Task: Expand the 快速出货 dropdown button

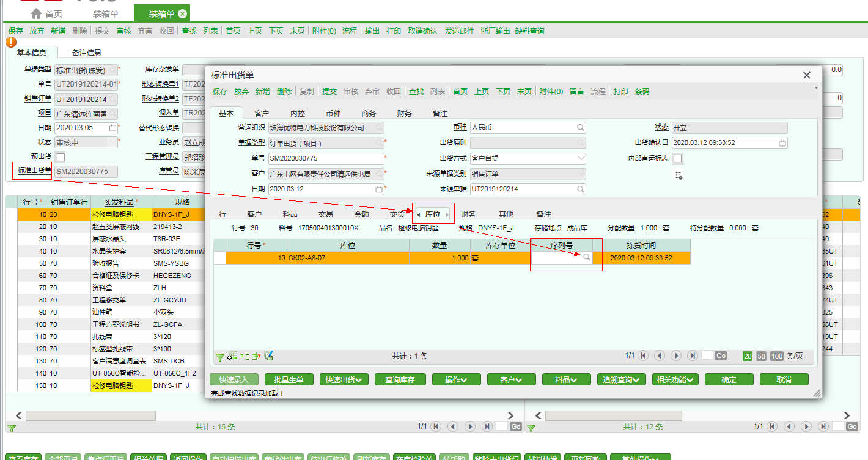Action: point(344,380)
